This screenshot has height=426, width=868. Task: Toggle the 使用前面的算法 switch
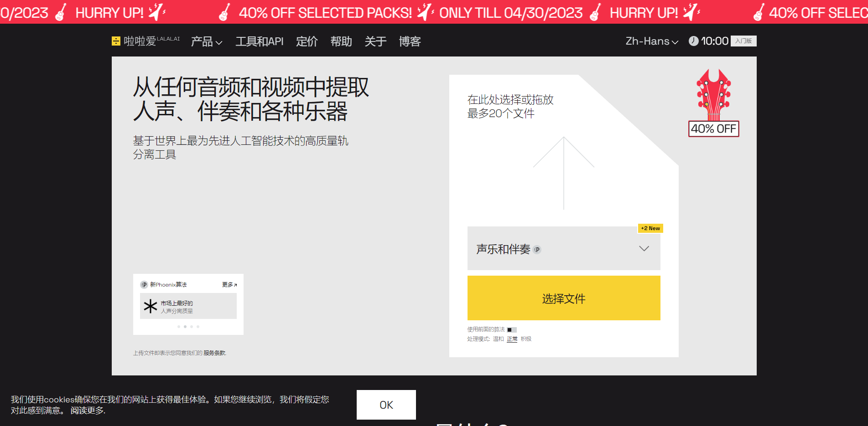tap(512, 330)
